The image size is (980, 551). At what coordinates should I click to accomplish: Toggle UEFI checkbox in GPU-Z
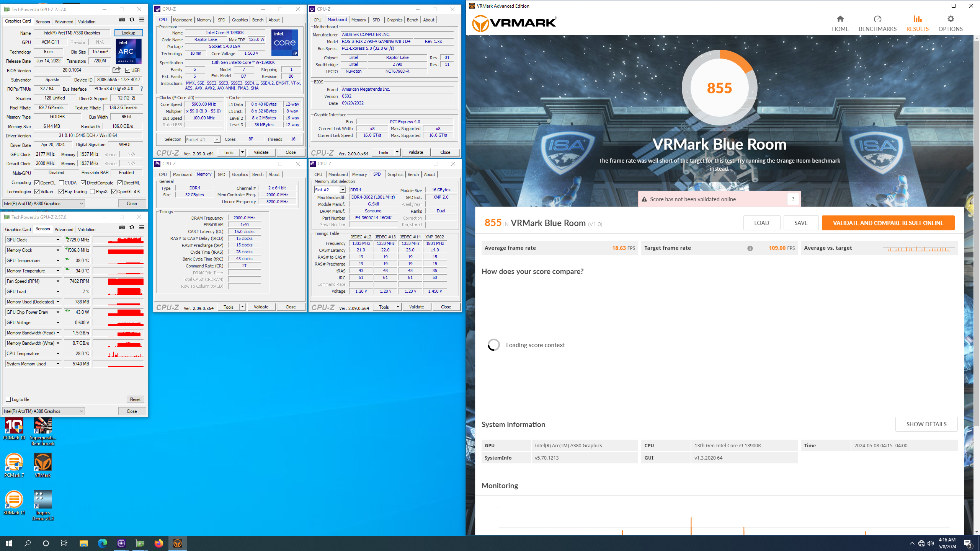pos(127,70)
